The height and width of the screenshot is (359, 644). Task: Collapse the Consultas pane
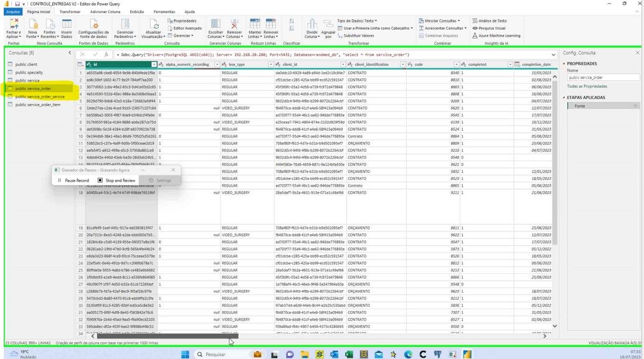click(x=69, y=52)
